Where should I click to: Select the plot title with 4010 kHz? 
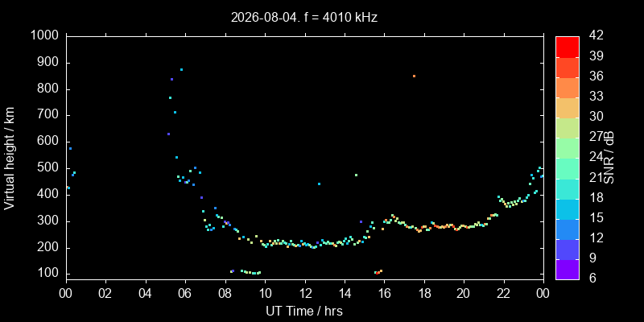(x=304, y=17)
